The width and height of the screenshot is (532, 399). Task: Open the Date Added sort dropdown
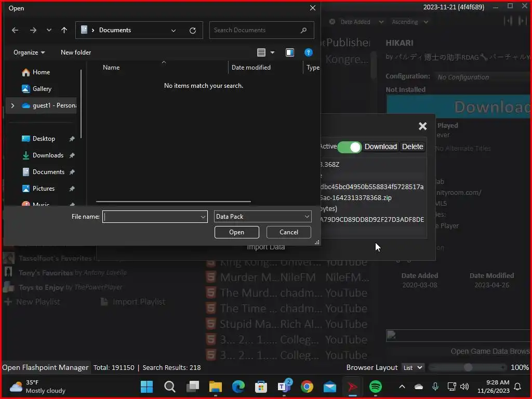click(362, 22)
